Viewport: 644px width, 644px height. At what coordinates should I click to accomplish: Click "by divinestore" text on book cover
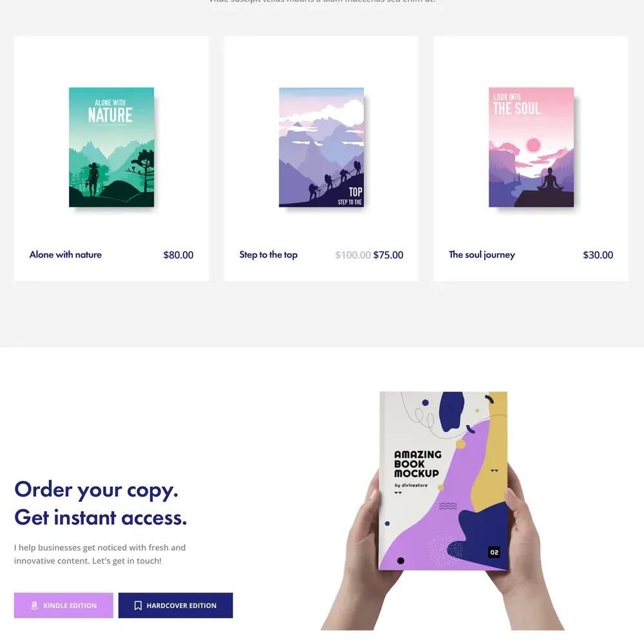(411, 485)
